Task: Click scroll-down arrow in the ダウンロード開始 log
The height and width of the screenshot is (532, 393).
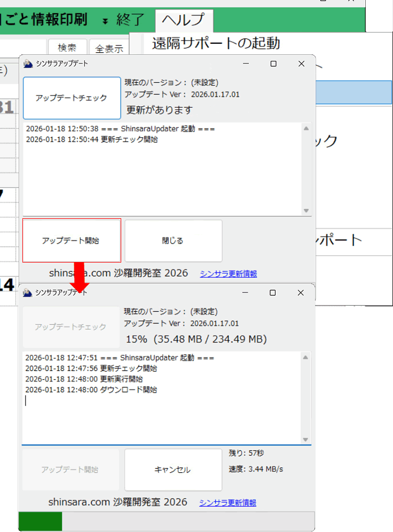Action: [x=305, y=439]
